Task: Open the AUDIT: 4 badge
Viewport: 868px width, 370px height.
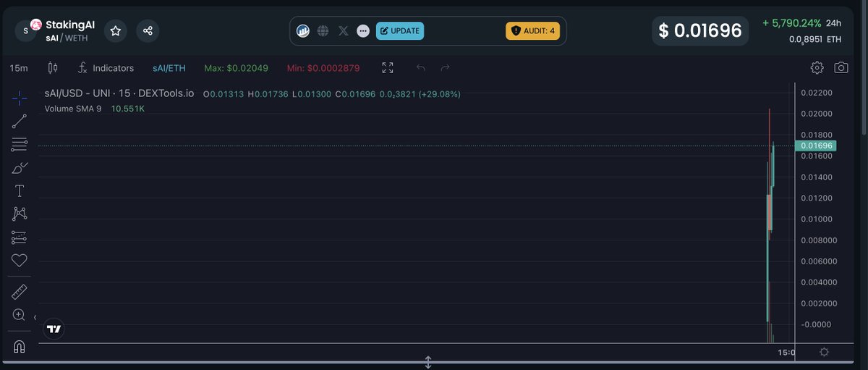Action: pos(532,31)
